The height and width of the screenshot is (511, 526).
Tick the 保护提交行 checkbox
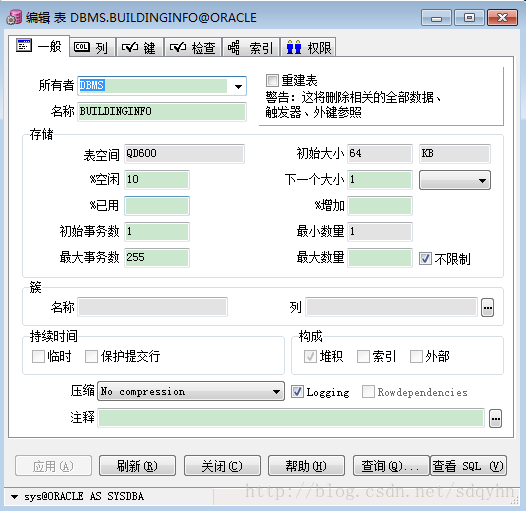pyautogui.click(x=91, y=356)
